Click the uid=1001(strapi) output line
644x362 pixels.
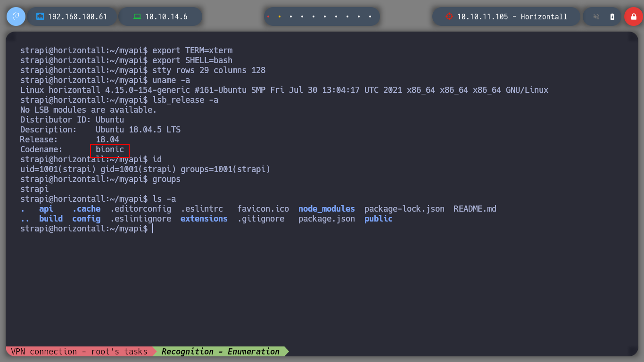click(x=145, y=169)
